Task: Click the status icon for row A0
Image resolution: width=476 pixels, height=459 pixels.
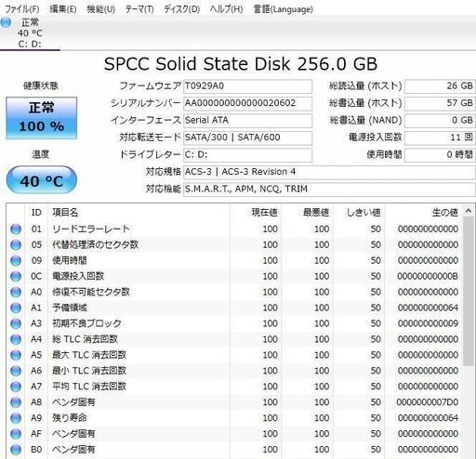Action: click(x=16, y=292)
